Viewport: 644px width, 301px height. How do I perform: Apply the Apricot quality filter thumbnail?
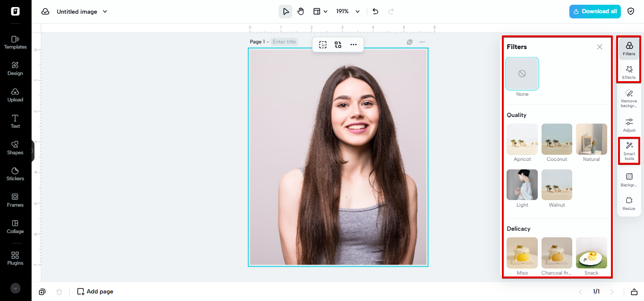522,139
